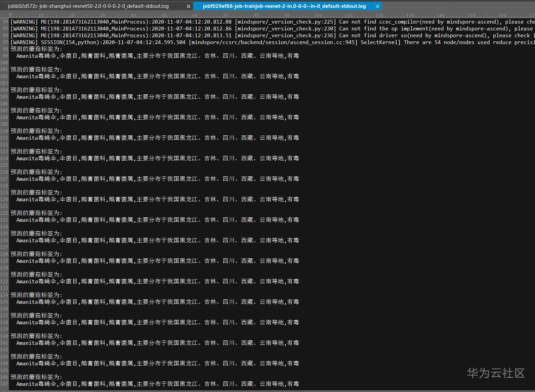Click the Amanita毒蝇伞 result on line 99

pos(158,56)
